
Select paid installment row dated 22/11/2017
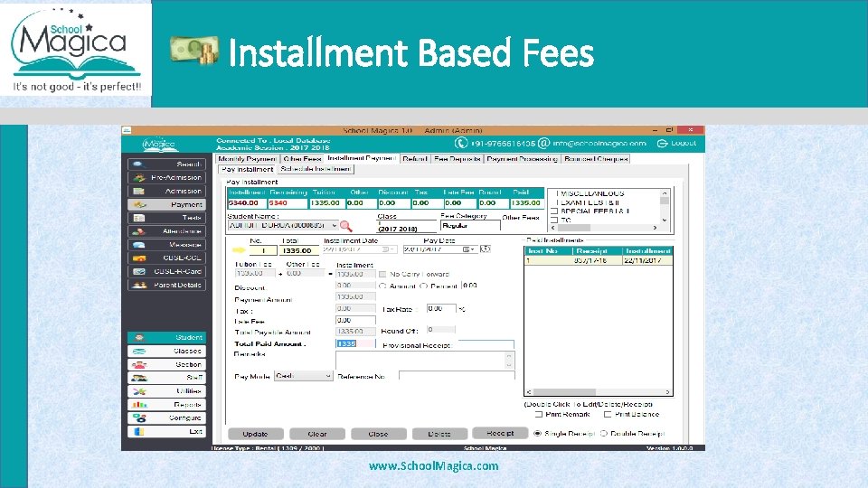point(599,260)
